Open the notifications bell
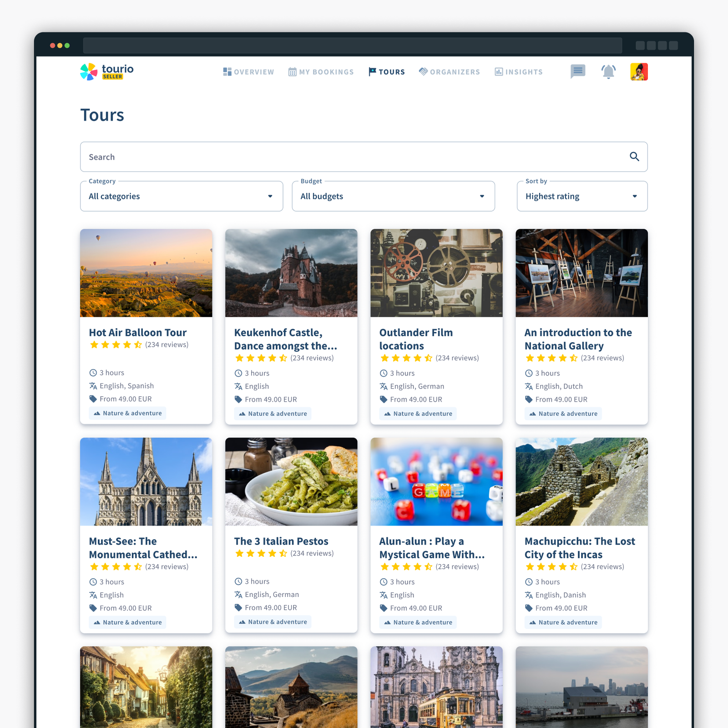 tap(608, 71)
